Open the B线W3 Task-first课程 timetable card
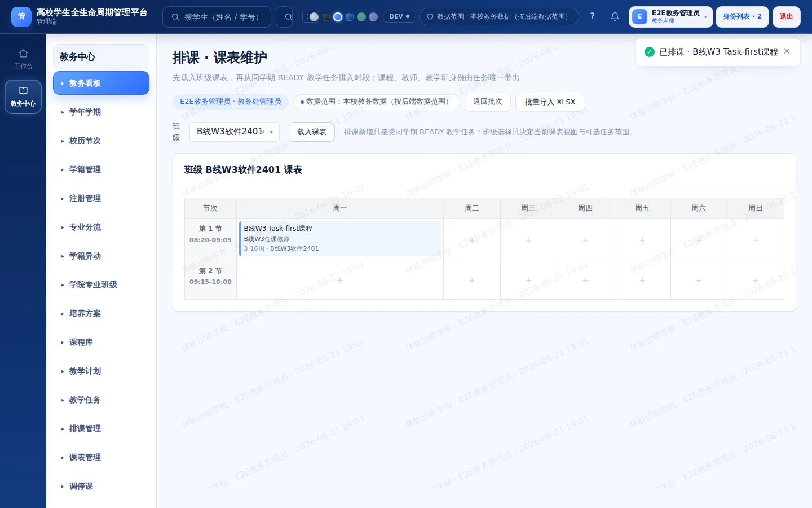This screenshot has height=508, width=812. coord(340,238)
